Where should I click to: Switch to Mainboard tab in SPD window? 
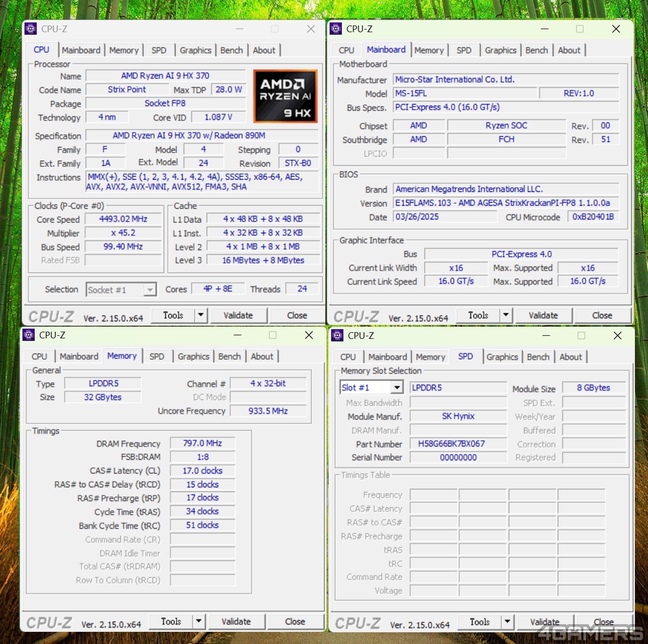387,357
